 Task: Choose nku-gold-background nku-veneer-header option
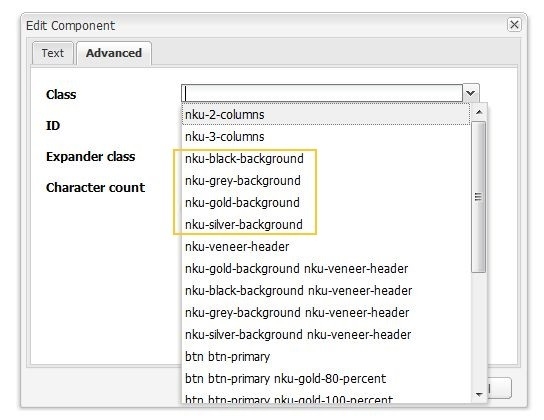(x=326, y=269)
